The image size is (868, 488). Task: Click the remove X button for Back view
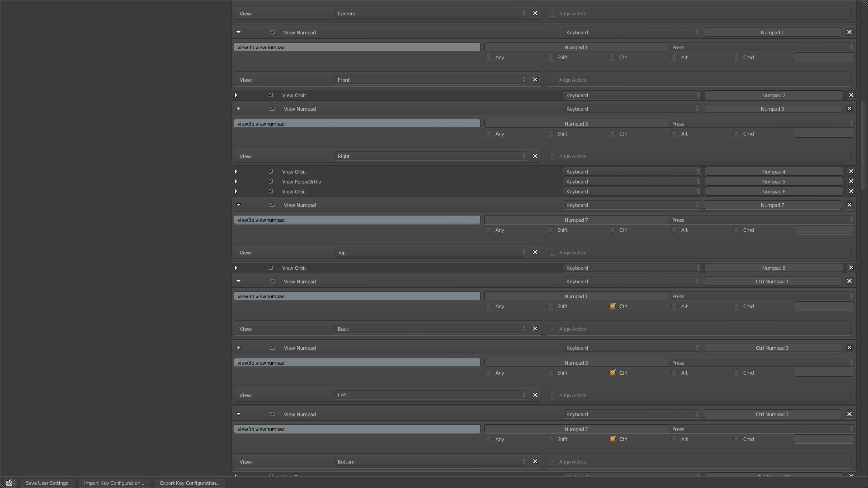pos(535,329)
